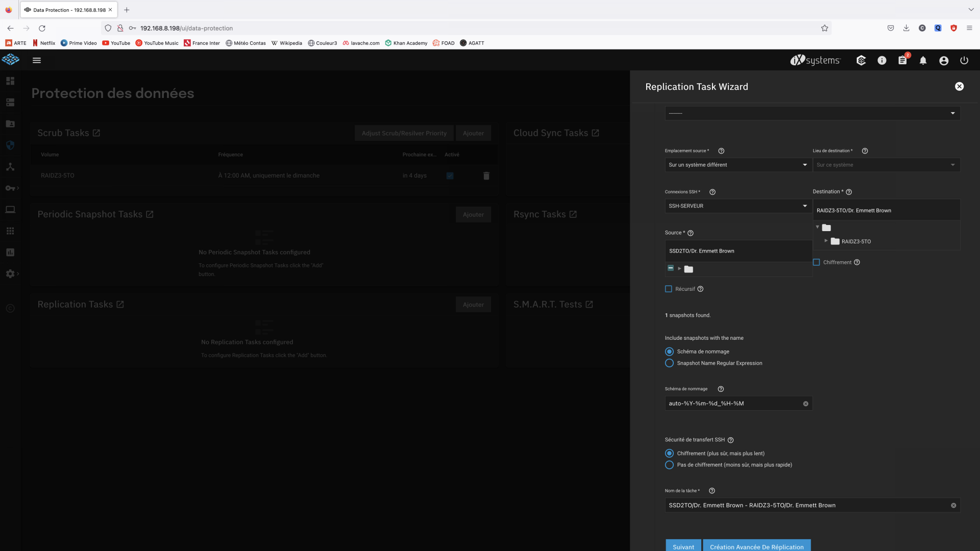Select the Data Protection browser tab
This screenshot has width=980, height=551.
(x=68, y=10)
